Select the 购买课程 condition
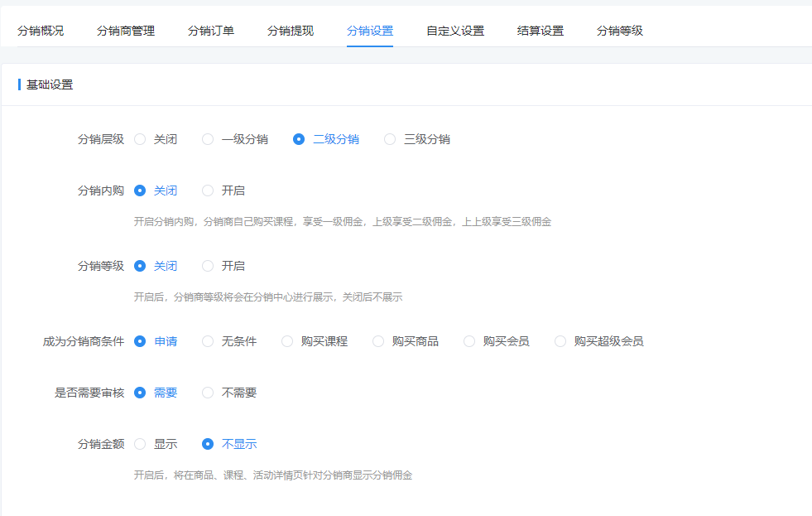The height and width of the screenshot is (516, 812). (x=315, y=341)
